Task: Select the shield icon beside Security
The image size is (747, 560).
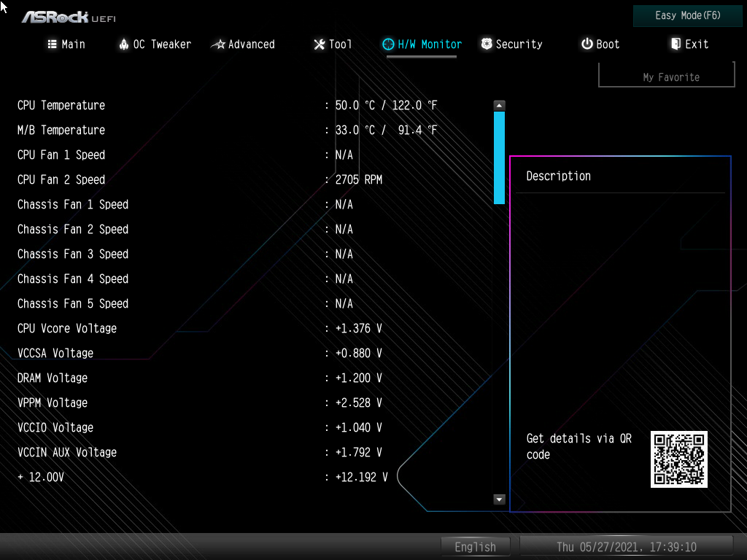Action: coord(486,44)
